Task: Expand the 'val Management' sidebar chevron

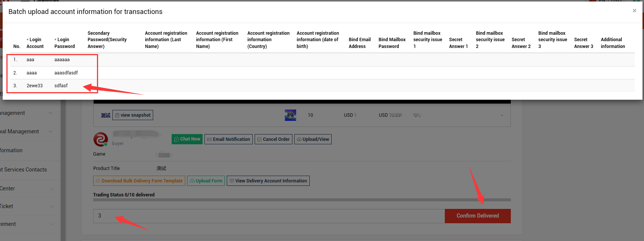Action: point(51,132)
